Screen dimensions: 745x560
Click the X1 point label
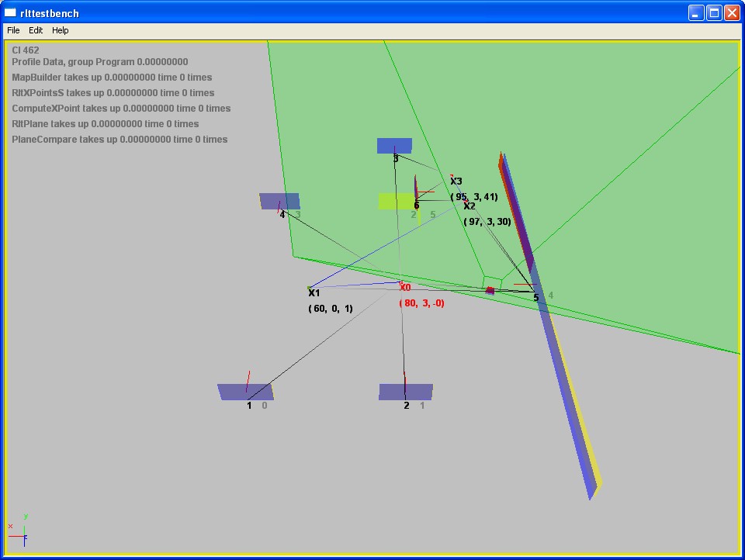314,293
